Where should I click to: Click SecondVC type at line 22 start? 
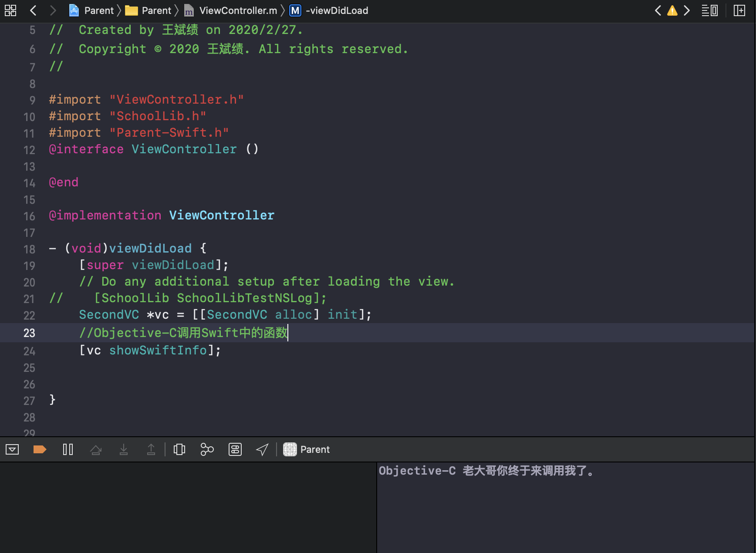click(x=109, y=315)
